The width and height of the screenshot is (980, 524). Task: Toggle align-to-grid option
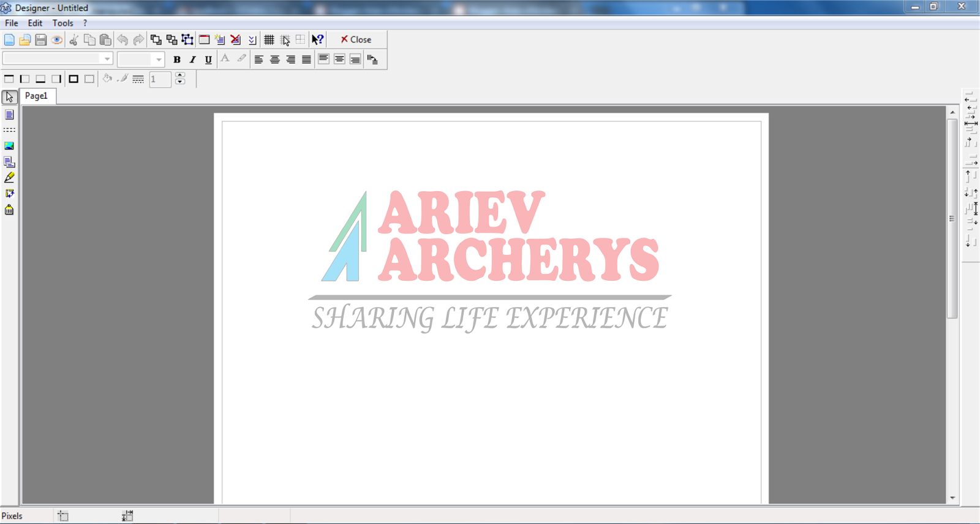tap(285, 40)
